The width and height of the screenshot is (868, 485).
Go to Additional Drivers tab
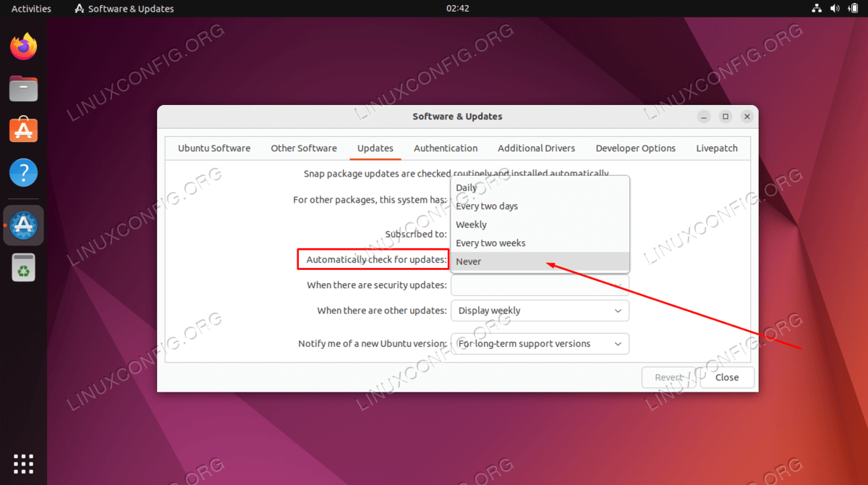pos(537,148)
